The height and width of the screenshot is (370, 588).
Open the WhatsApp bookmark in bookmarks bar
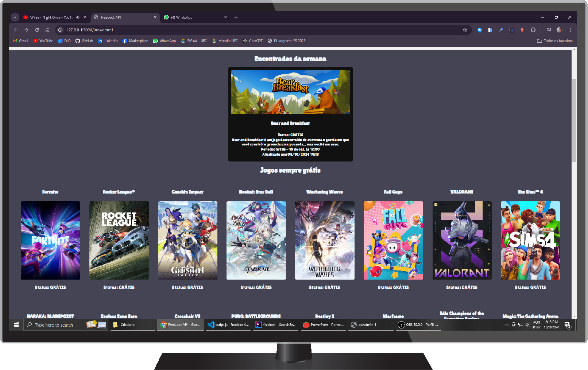[165, 41]
